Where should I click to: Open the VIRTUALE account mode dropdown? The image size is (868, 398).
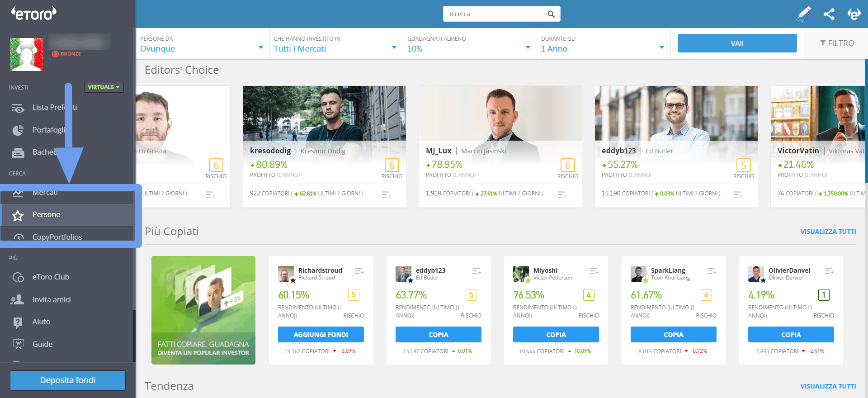pyautogui.click(x=104, y=87)
